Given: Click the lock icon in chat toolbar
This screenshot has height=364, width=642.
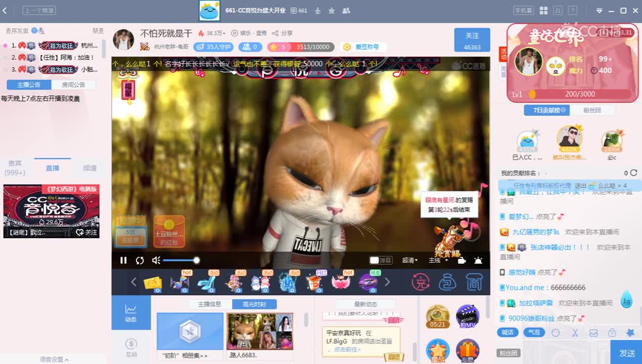Looking at the screenshot, I should (612, 333).
